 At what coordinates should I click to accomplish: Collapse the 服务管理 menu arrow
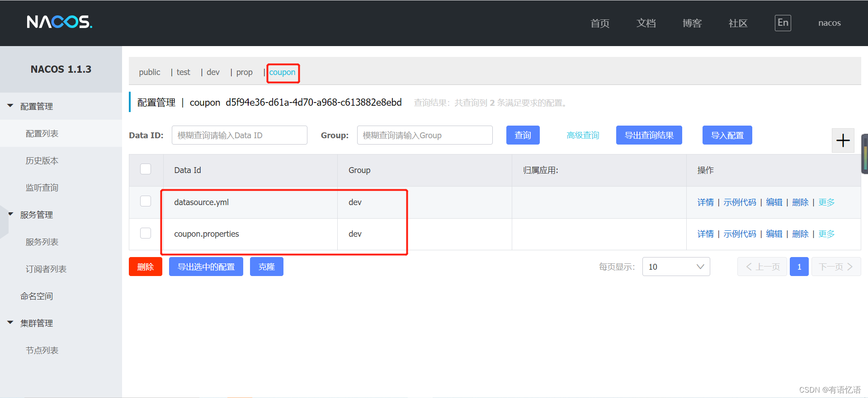(x=10, y=214)
